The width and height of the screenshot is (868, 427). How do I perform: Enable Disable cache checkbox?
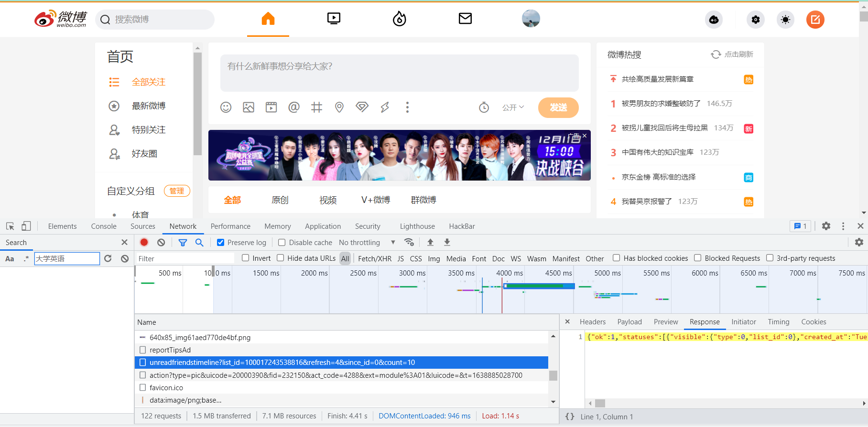(x=282, y=243)
